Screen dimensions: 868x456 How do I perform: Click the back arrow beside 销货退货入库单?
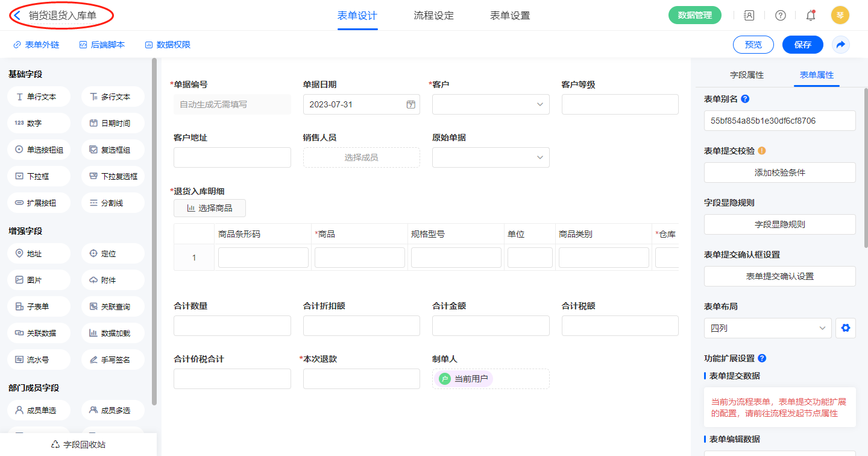point(17,16)
